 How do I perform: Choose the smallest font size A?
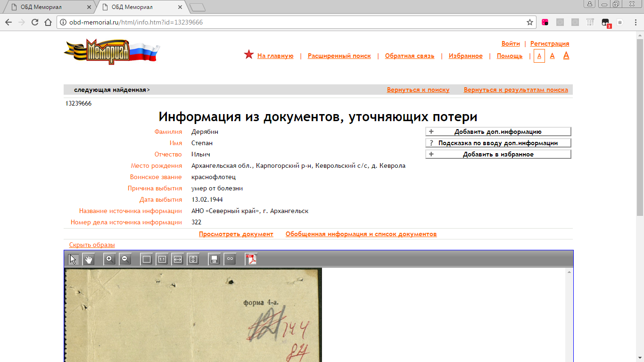[x=539, y=56]
